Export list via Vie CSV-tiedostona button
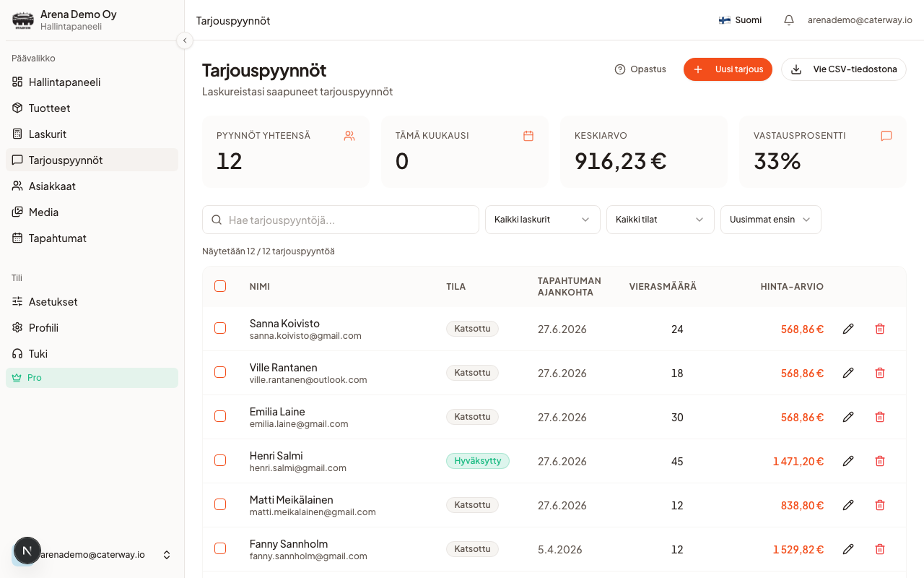The height and width of the screenshot is (578, 924). tap(844, 69)
